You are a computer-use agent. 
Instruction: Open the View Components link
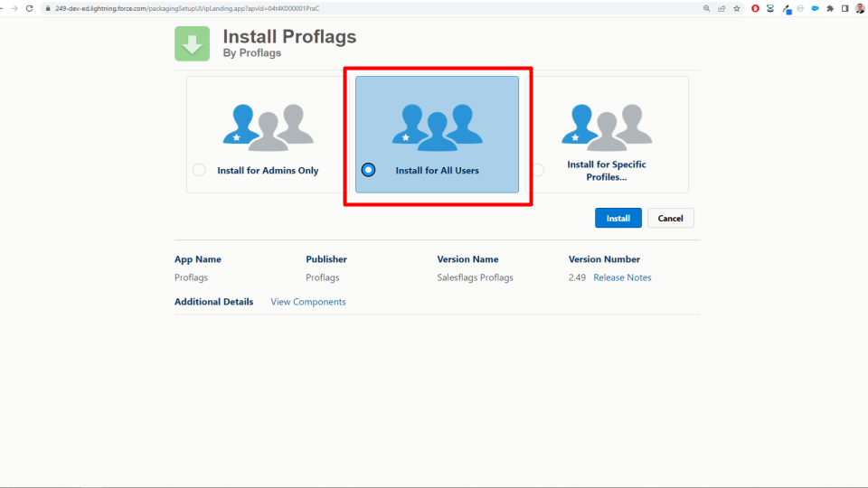[307, 302]
